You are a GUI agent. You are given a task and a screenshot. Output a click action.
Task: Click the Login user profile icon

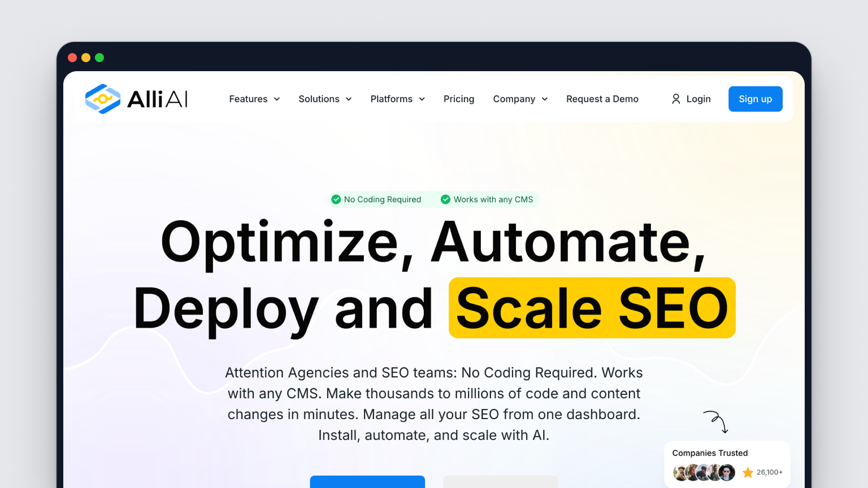pos(676,99)
